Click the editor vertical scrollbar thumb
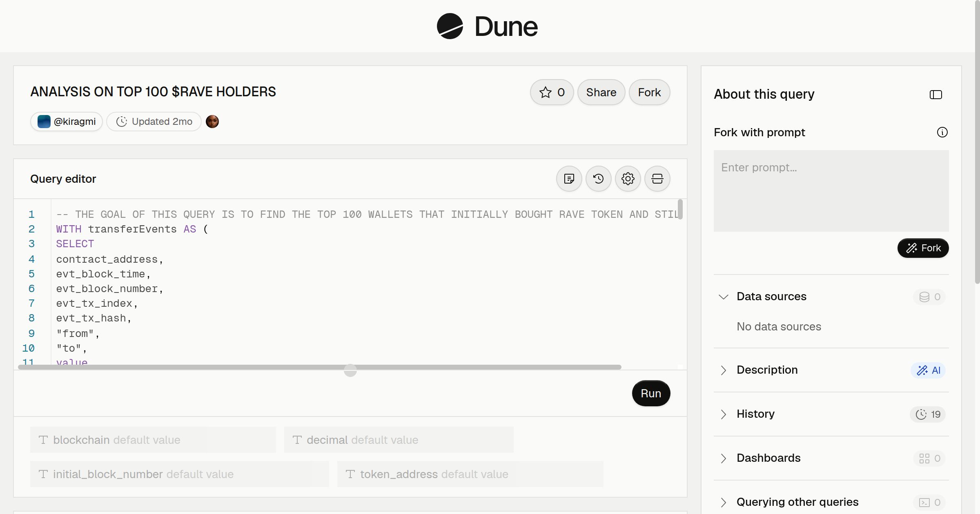 680,209
